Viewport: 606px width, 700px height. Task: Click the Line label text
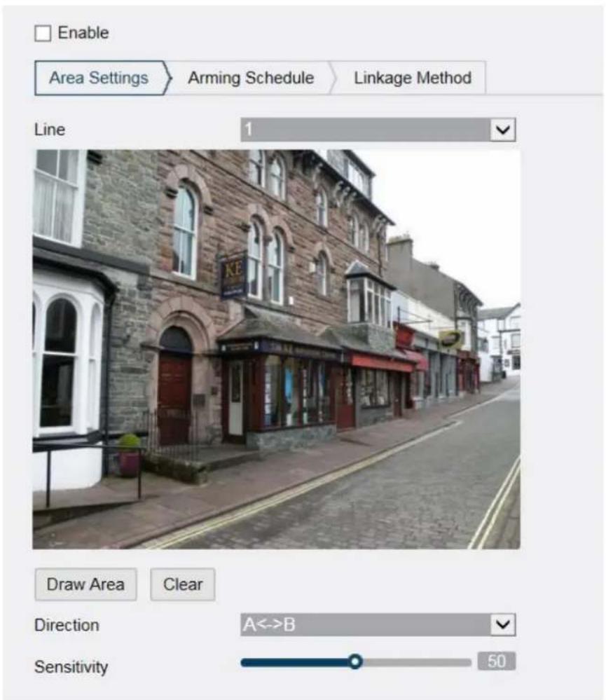[50, 130]
